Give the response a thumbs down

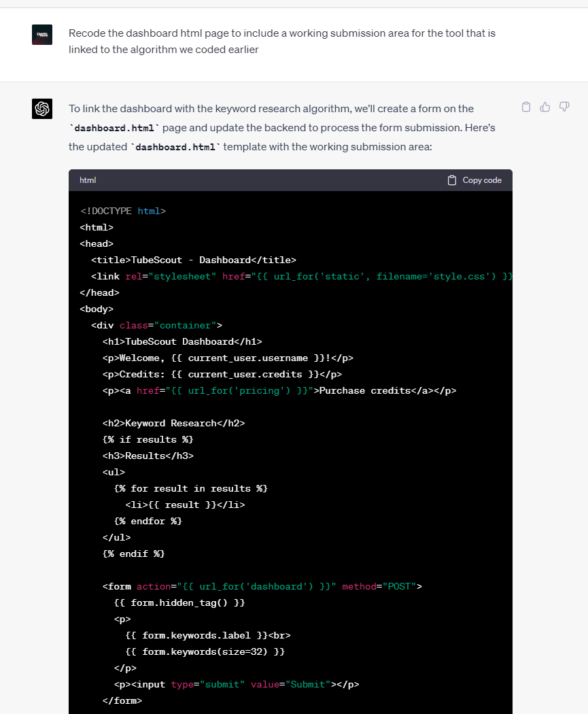pos(564,107)
